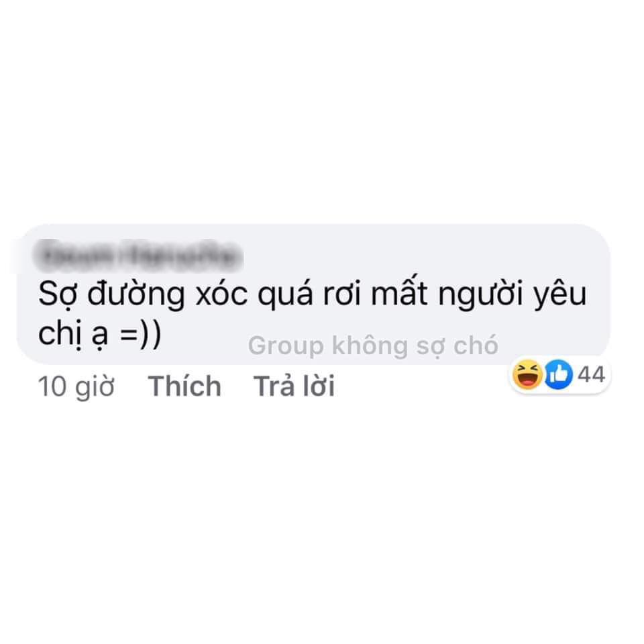The image size is (644, 644).
Task: Click the word 'quá' in the comment
Action: 286,294
